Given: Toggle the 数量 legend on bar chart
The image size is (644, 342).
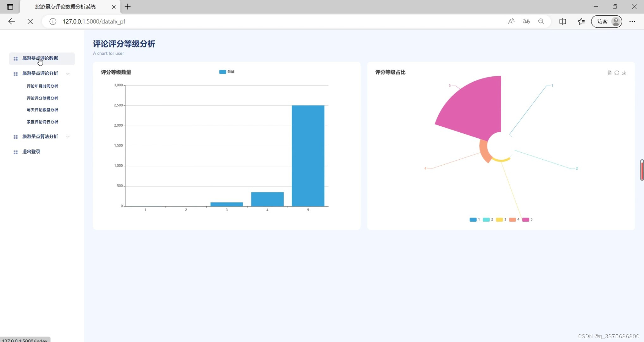Looking at the screenshot, I should [x=226, y=72].
